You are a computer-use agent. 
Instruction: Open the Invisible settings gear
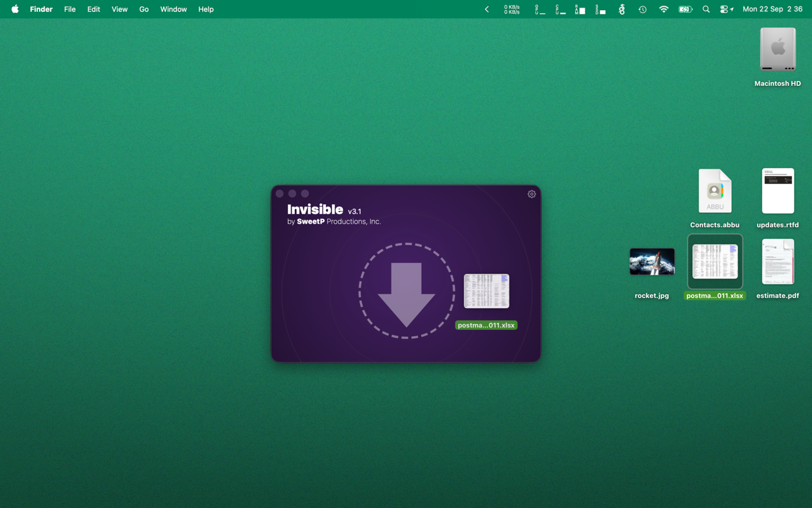click(532, 194)
